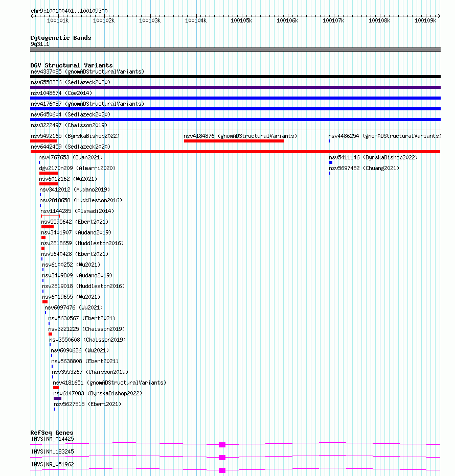Select nsv3553267 (Chaisson2019) label
This screenshot has height=476, width=455.
pyautogui.click(x=90, y=372)
